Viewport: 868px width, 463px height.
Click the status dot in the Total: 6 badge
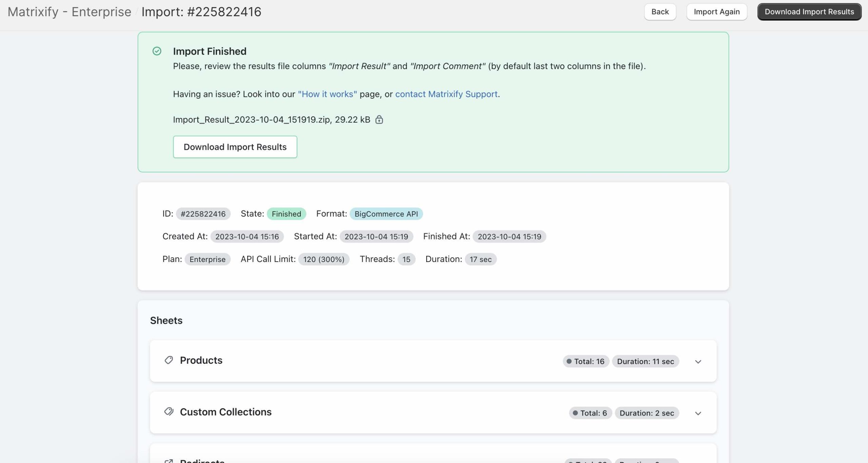pyautogui.click(x=575, y=413)
